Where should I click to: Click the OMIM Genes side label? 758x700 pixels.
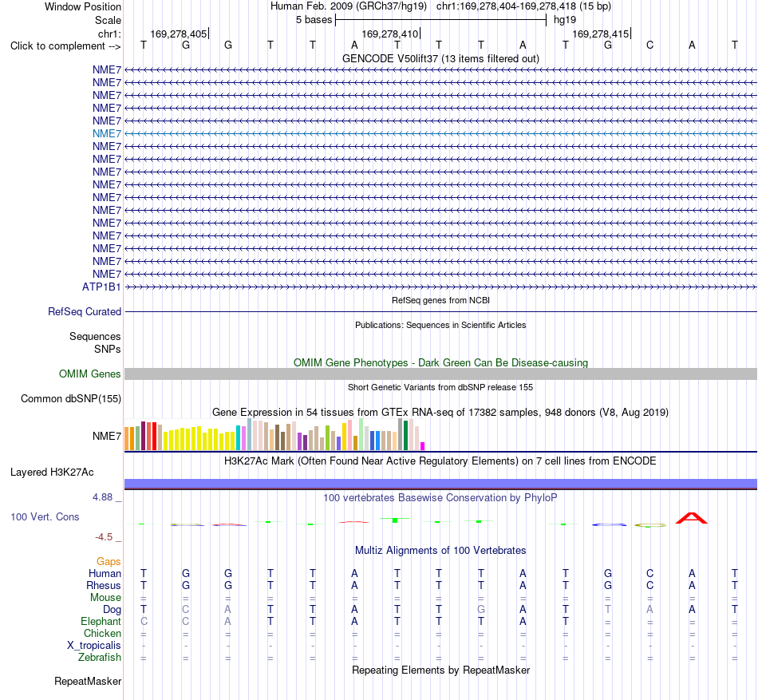(89, 374)
